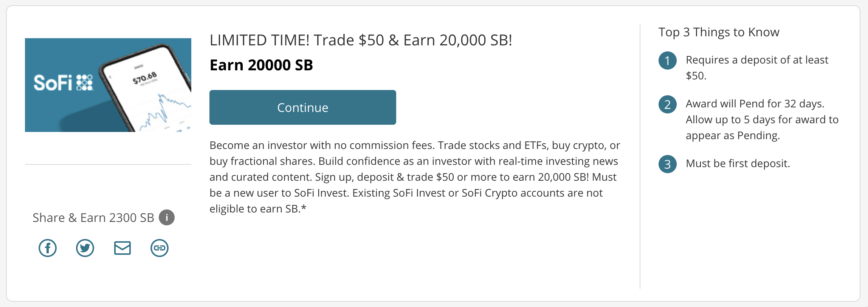The width and height of the screenshot is (868, 307).
Task: Open the SoFi offer by clicking Continue
Action: (302, 107)
